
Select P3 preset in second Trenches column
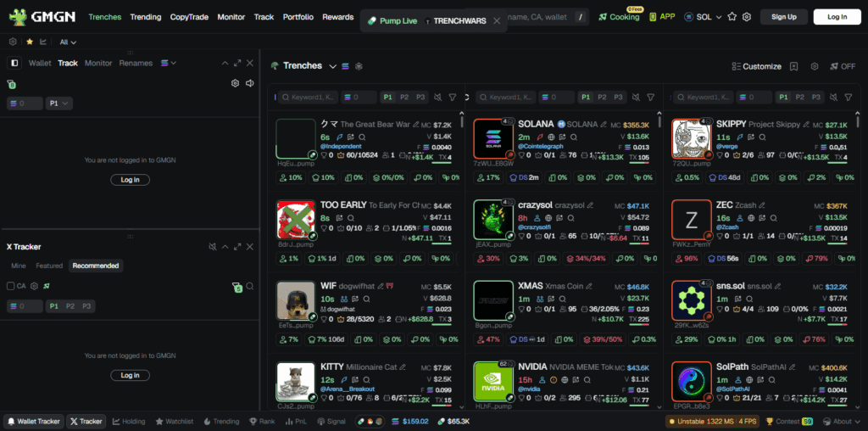(618, 97)
